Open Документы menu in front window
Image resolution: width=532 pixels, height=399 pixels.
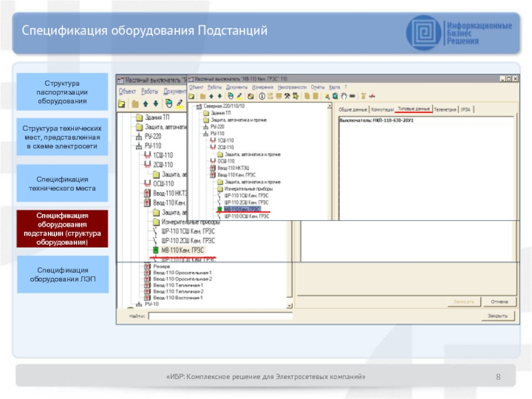tap(237, 88)
